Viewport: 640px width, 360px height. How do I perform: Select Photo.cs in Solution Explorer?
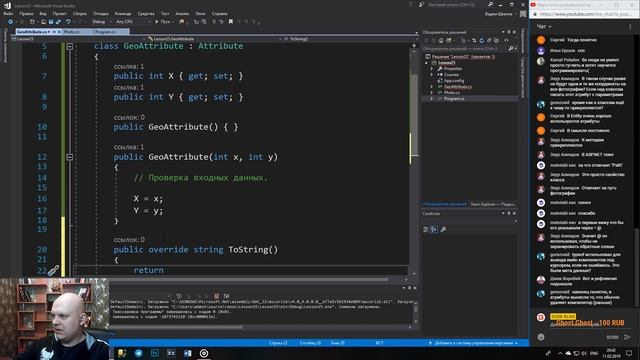point(451,93)
